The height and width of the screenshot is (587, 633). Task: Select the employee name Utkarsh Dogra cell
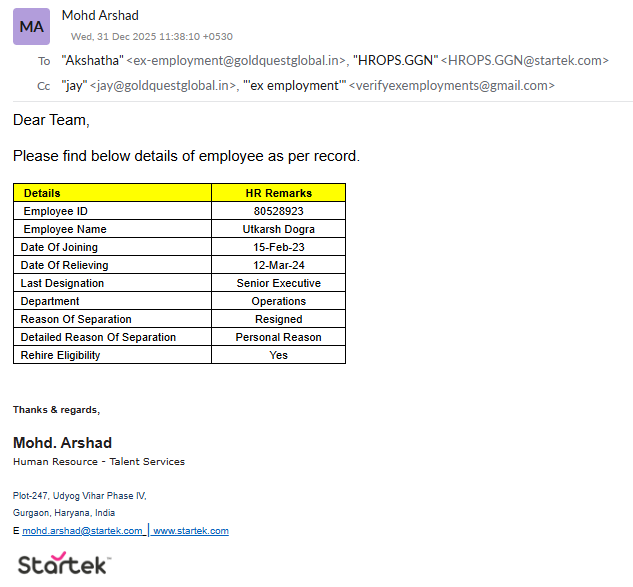[278, 229]
